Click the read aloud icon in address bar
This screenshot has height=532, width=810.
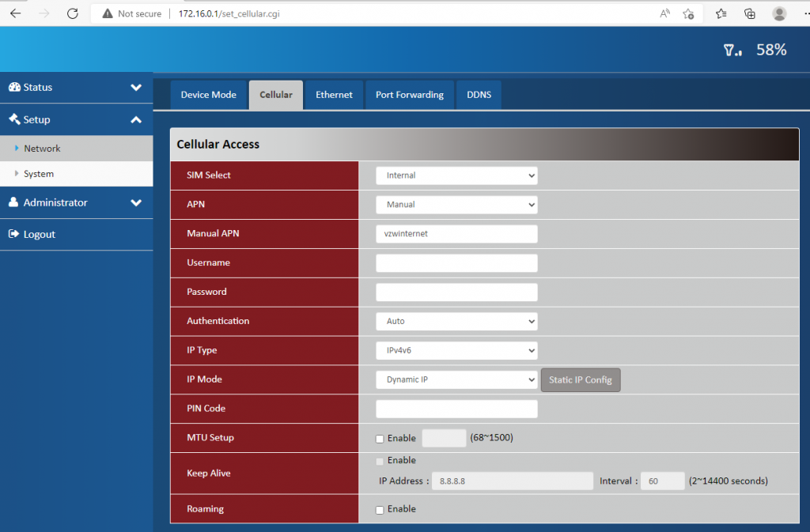click(x=664, y=13)
